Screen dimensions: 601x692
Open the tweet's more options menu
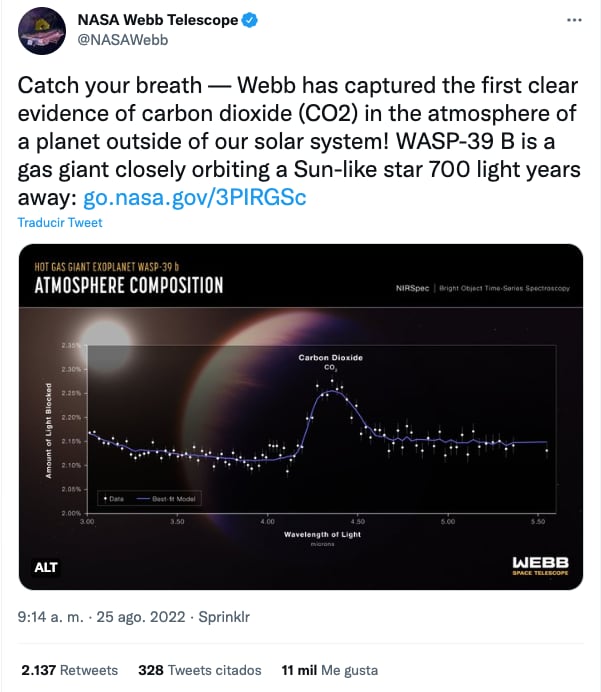573,20
